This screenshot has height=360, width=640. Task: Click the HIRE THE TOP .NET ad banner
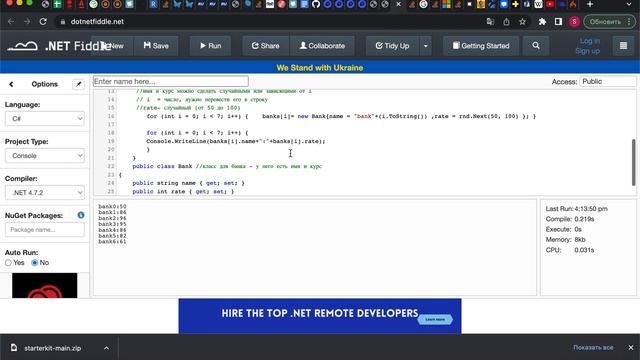[320, 316]
